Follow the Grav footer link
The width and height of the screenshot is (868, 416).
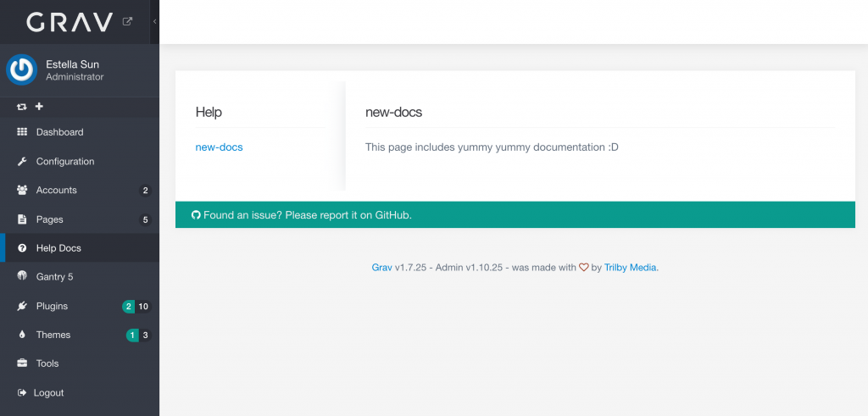tap(382, 267)
